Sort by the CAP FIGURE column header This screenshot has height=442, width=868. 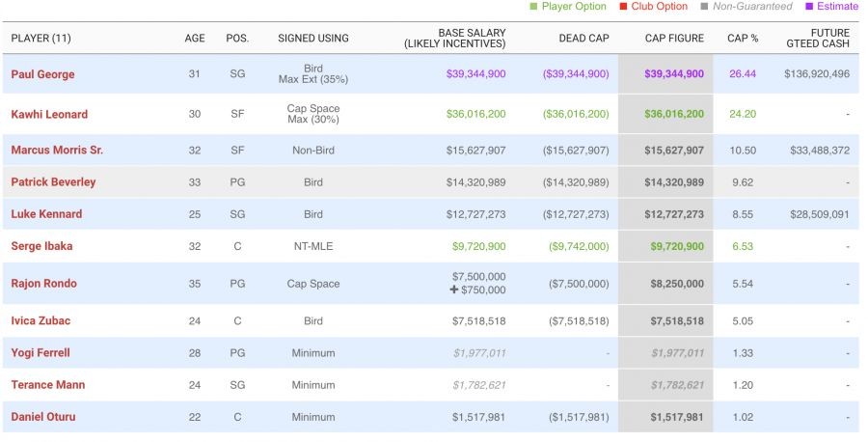tap(674, 39)
